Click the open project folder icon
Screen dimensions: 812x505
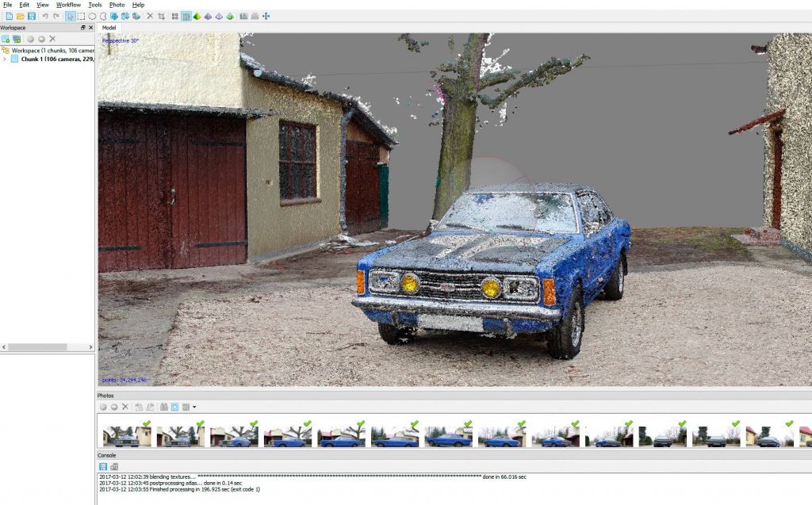(x=21, y=16)
